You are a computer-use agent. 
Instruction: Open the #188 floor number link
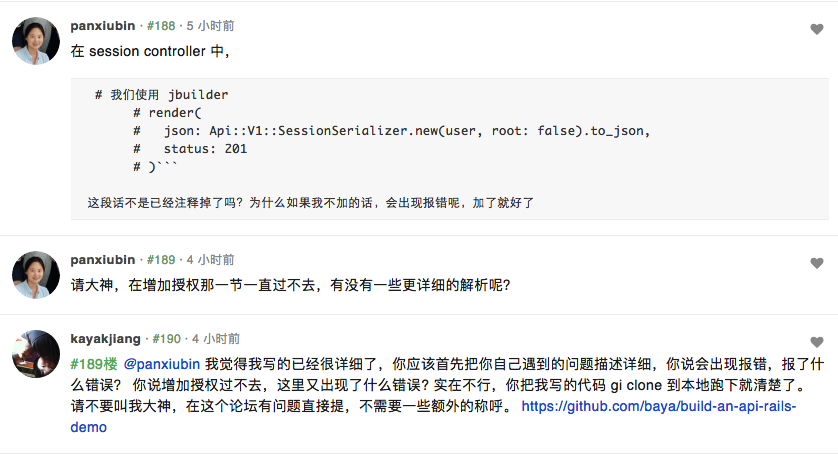point(161,26)
